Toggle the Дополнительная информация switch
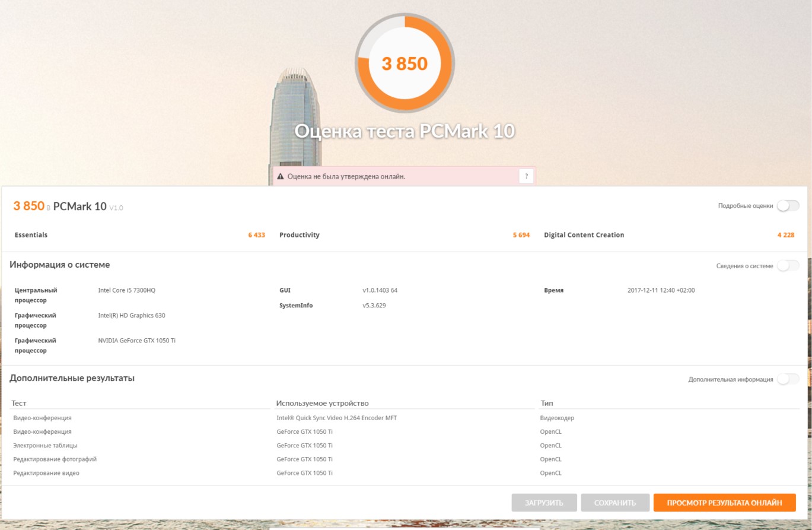This screenshot has height=530, width=812. (788, 379)
